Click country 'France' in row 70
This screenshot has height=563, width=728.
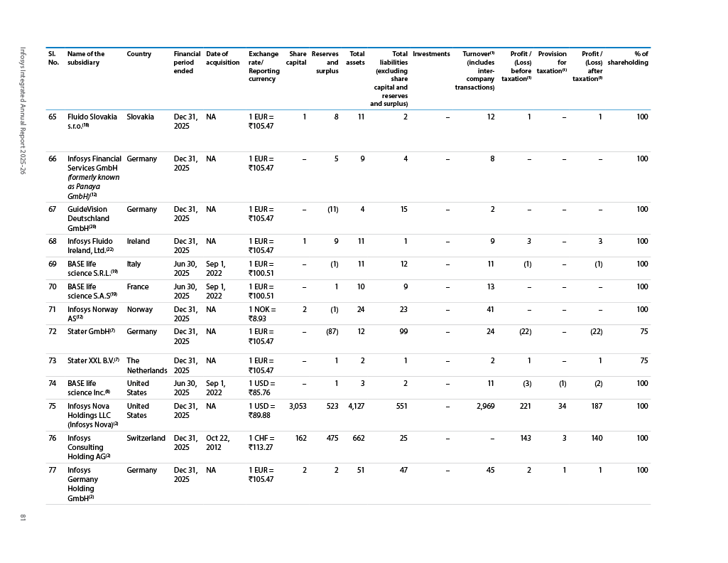138,286
